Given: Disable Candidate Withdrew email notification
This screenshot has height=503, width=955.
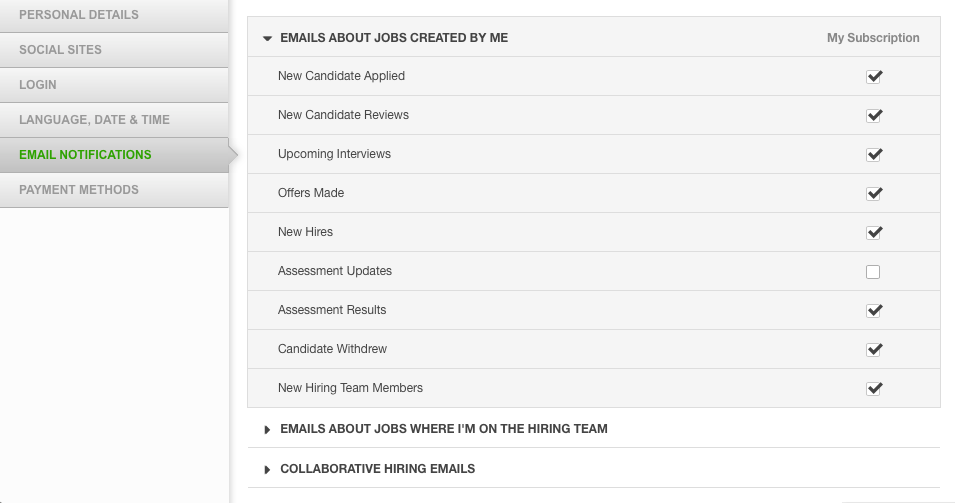Looking at the screenshot, I should [x=874, y=349].
